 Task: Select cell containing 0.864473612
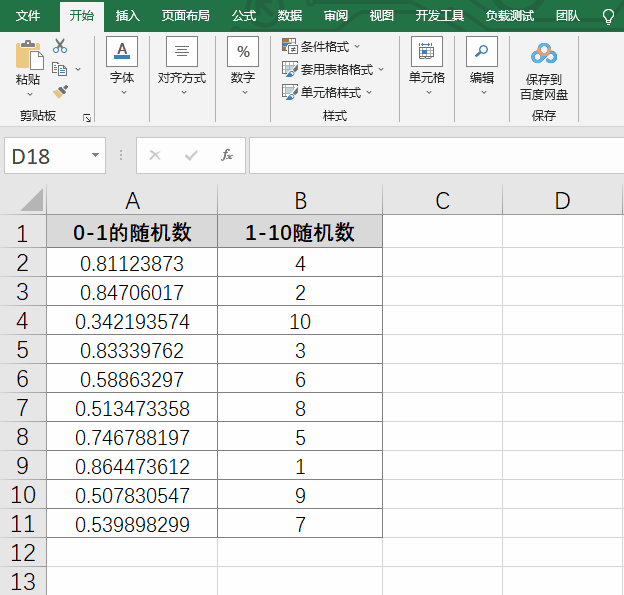(x=132, y=466)
